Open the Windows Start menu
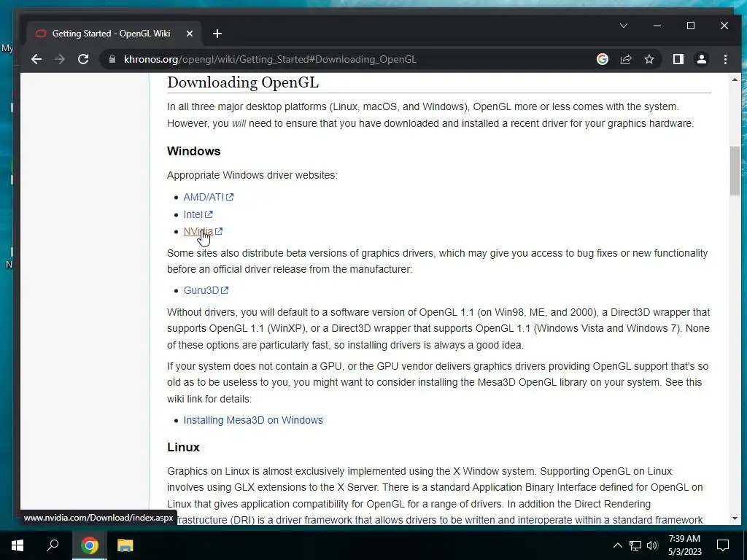This screenshot has height=560, width=747. tap(18, 545)
